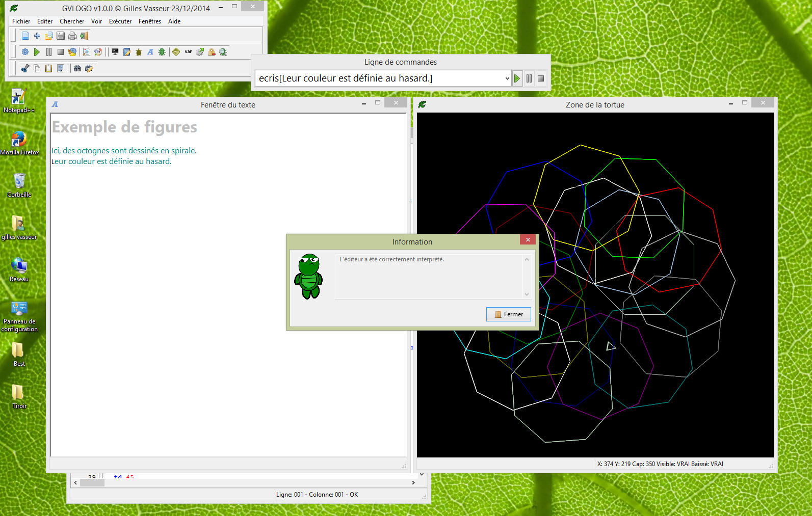Click the turtle icon in toolbar
Viewport: 812px width, 516px height.
click(x=139, y=52)
